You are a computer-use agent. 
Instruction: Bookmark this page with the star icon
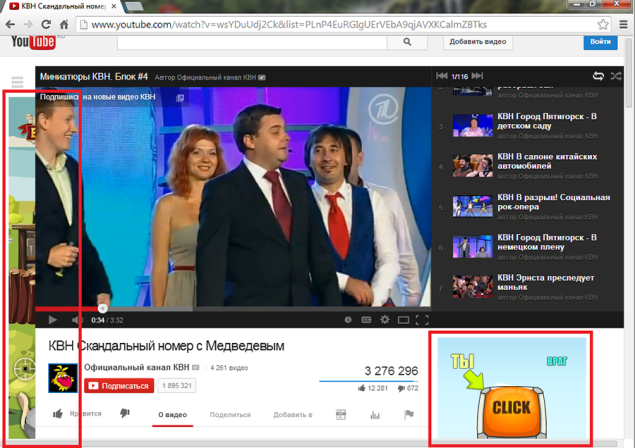(x=603, y=25)
